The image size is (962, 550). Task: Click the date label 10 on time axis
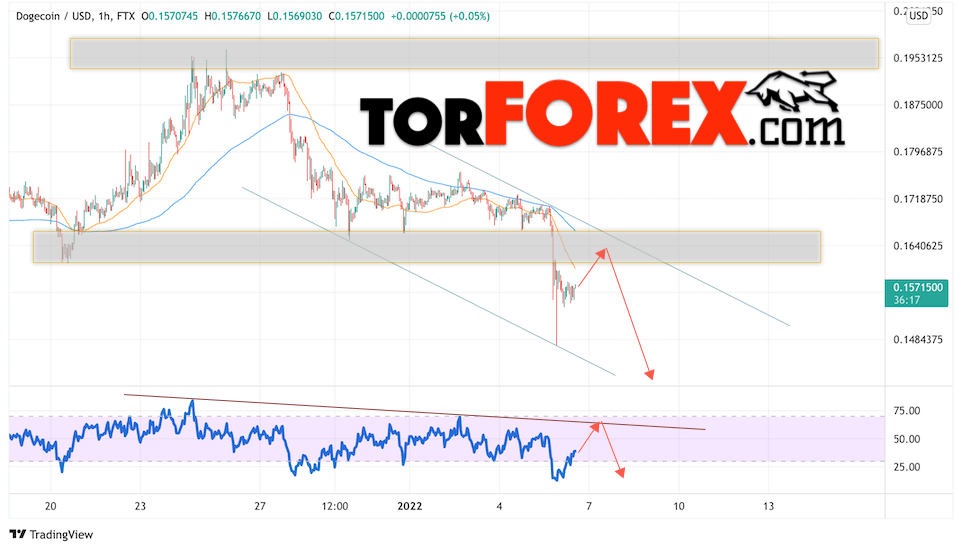click(679, 506)
